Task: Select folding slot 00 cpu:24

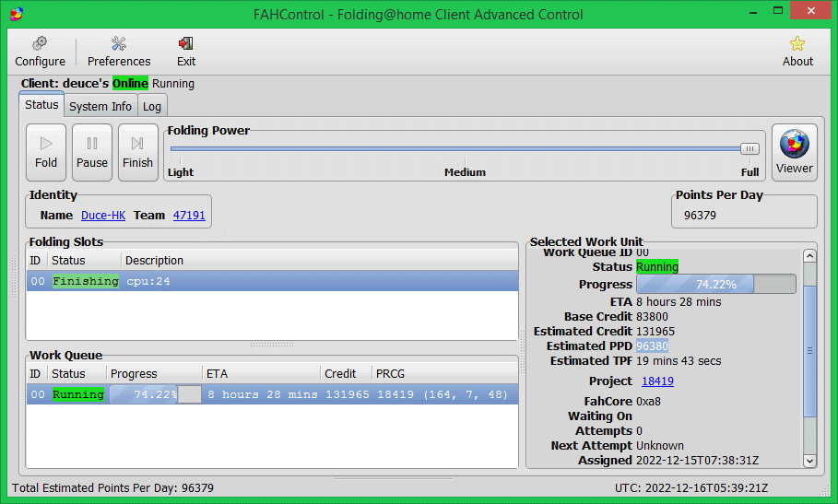Action: coord(273,281)
